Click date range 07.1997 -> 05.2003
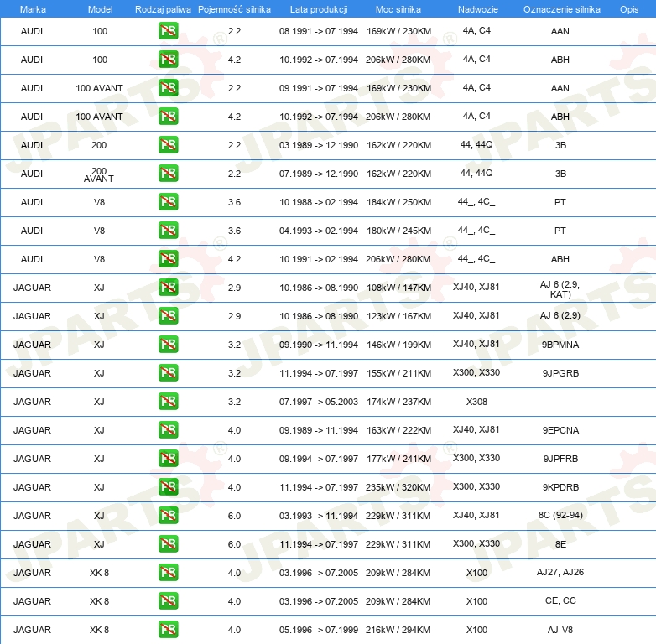This screenshot has height=644, width=656. click(x=319, y=402)
